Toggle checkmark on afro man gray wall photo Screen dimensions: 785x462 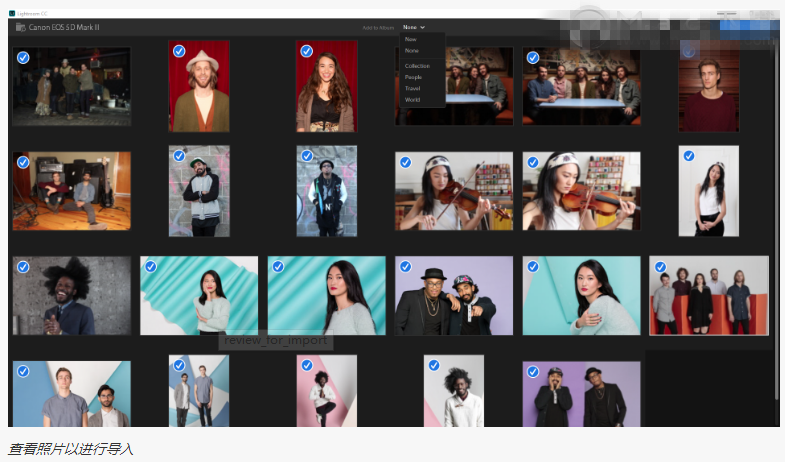[x=22, y=267]
